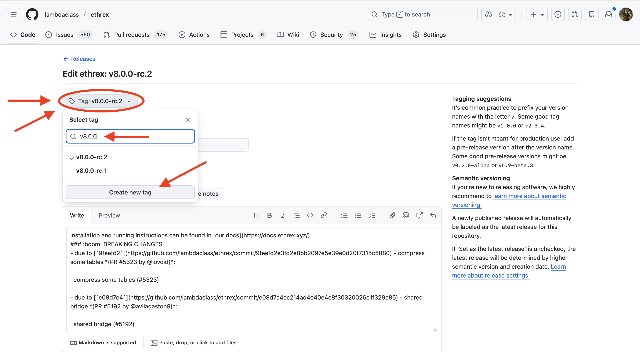Switch to the Preview tab
The width and height of the screenshot is (640, 364).
click(109, 215)
